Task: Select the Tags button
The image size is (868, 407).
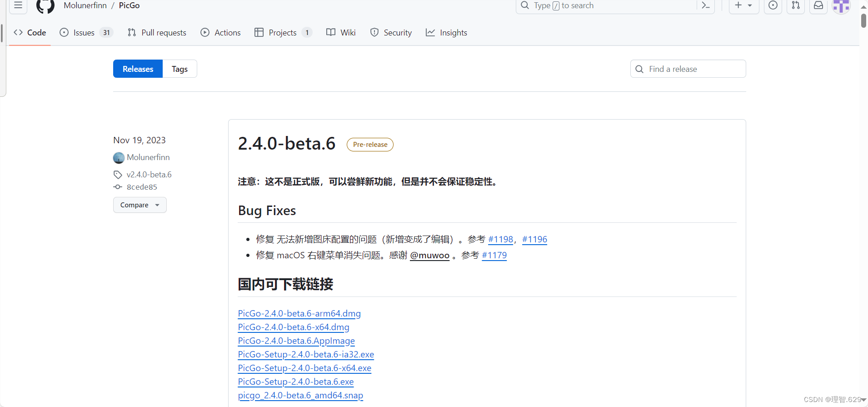Action: 180,69
